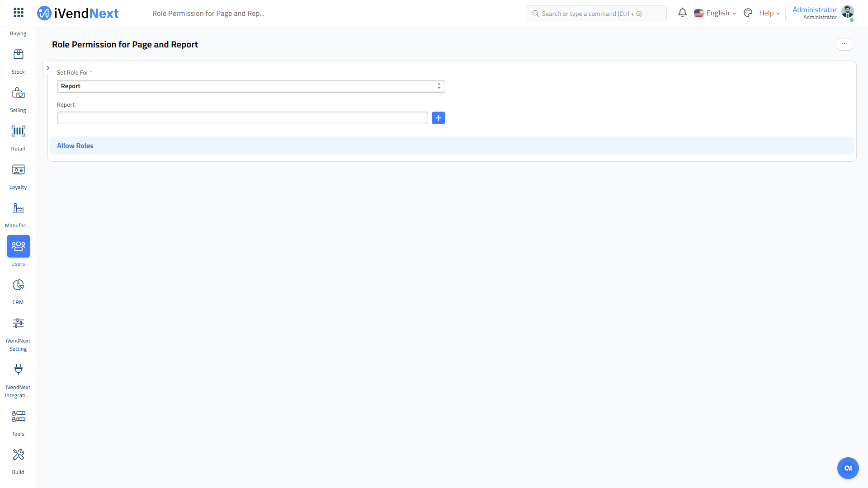Open the Selling module

coord(18,93)
